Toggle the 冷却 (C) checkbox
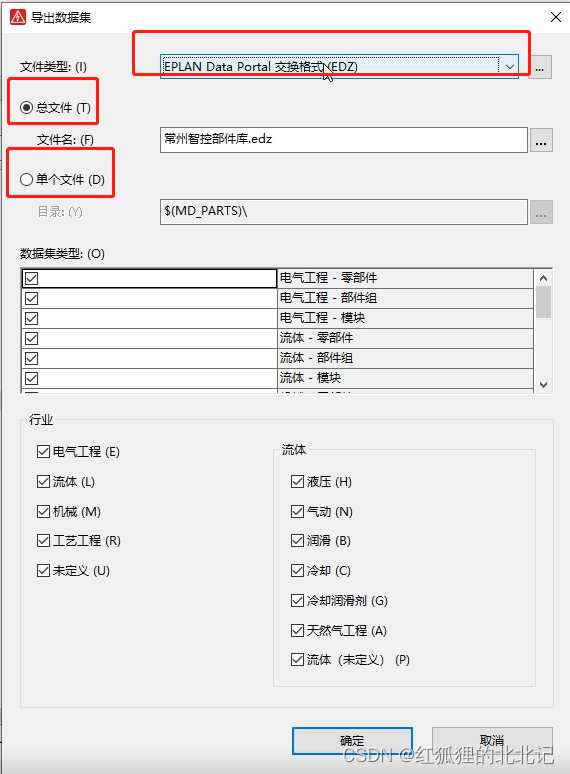The image size is (570, 774). point(298,571)
